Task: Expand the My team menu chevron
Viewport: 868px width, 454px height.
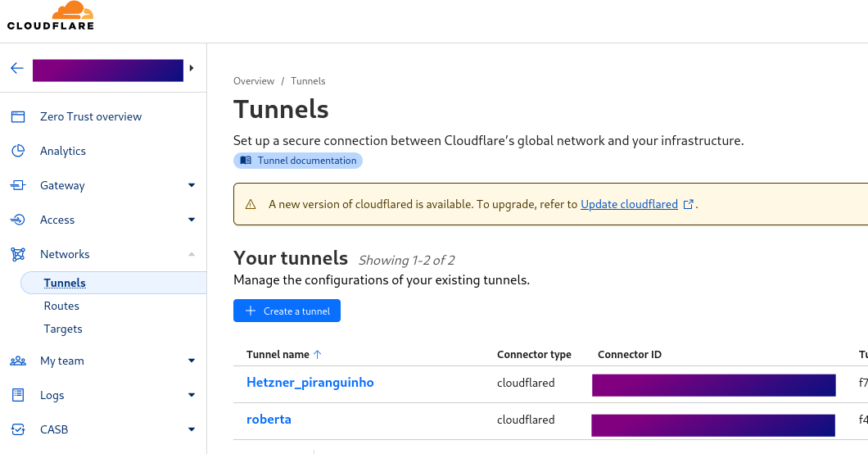Action: 192,361
